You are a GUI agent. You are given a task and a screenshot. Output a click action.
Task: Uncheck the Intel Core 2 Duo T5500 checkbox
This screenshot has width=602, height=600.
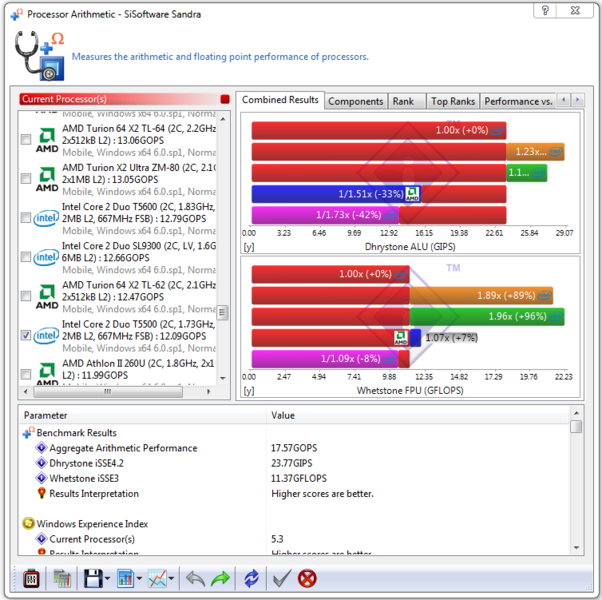pyautogui.click(x=26, y=335)
